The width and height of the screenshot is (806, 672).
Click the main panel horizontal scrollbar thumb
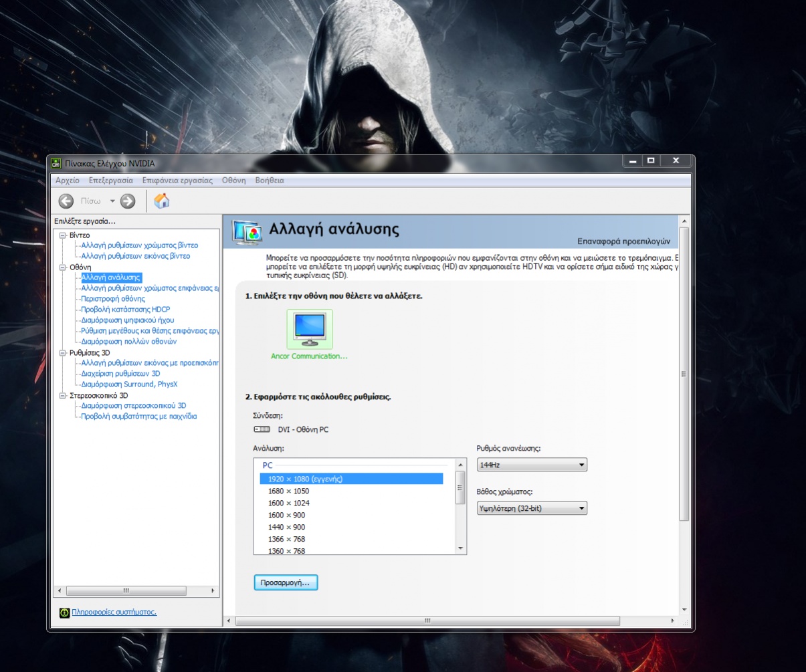pos(428,621)
